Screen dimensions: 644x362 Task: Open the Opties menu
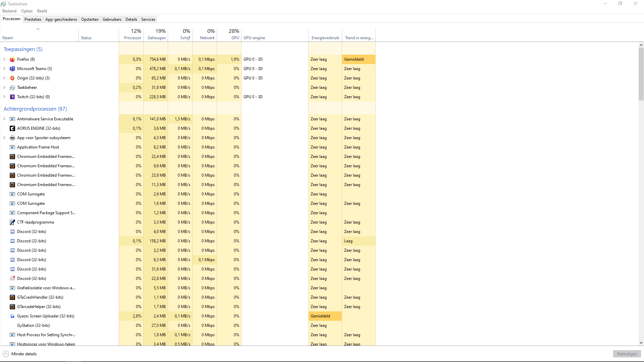pos(27,11)
